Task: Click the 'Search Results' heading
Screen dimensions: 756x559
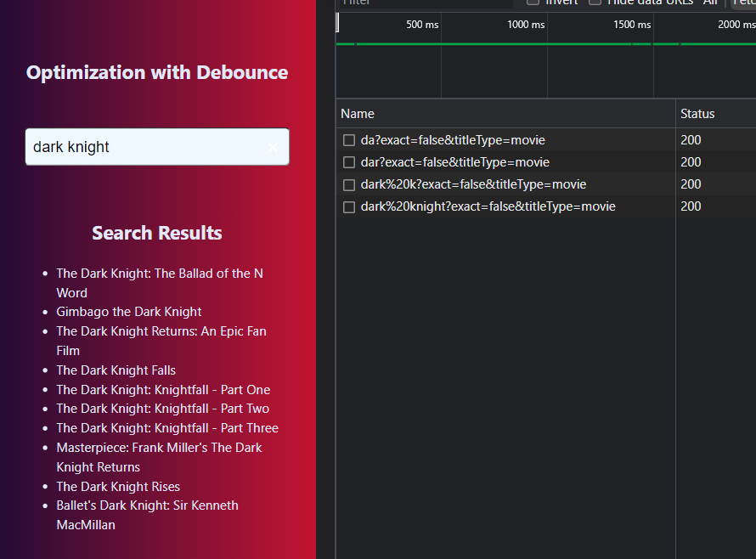Action: (157, 234)
